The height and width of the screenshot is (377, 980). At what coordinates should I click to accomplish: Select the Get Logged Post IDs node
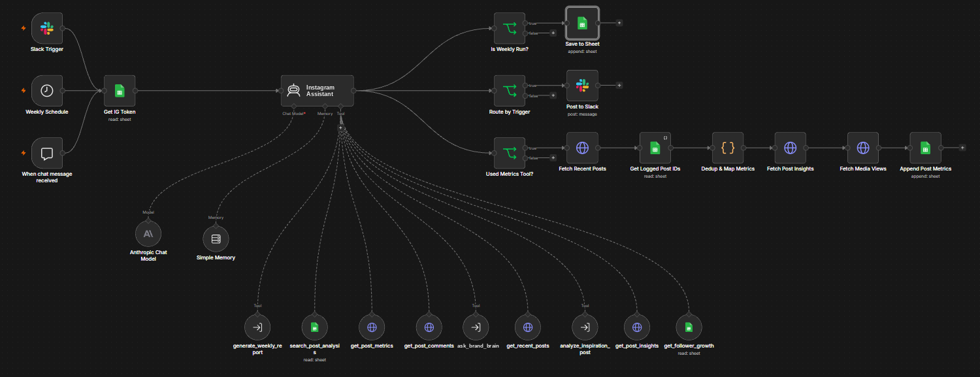pyautogui.click(x=655, y=148)
